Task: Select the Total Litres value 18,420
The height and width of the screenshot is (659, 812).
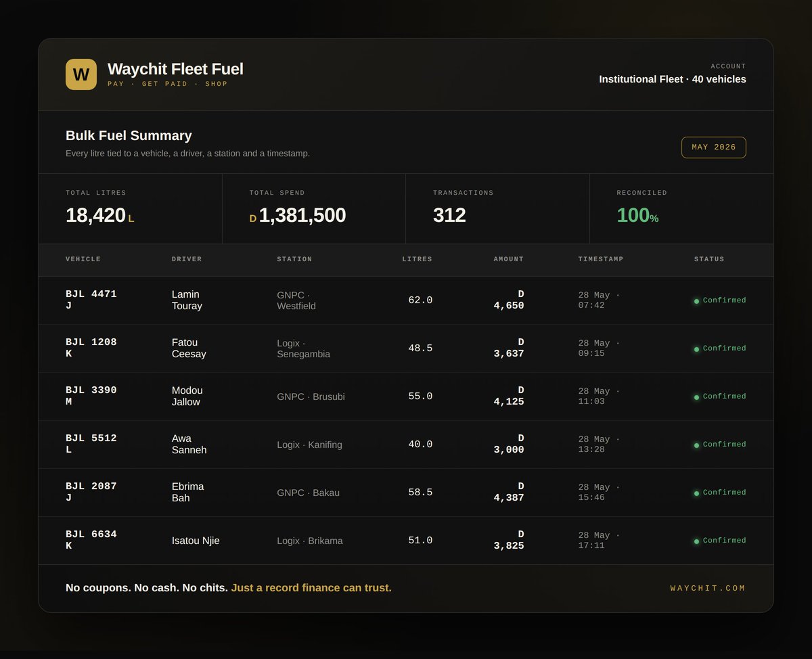Action: (x=95, y=215)
